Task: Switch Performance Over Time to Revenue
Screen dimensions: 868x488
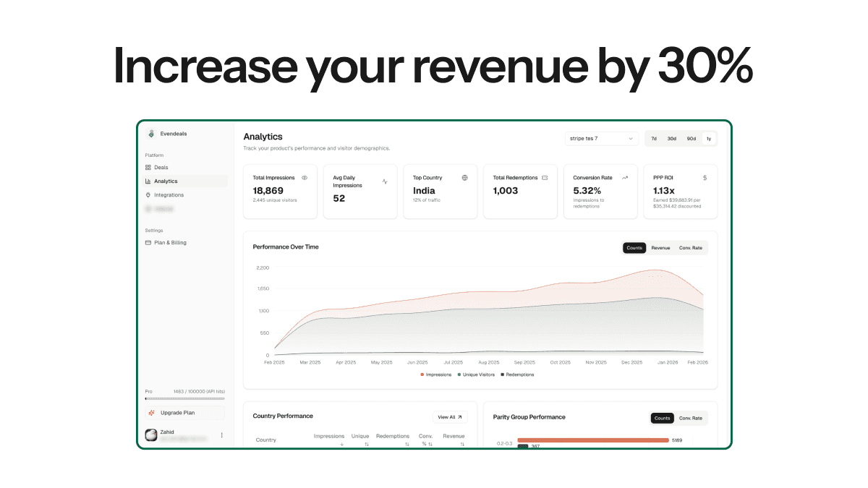Action: 660,248
